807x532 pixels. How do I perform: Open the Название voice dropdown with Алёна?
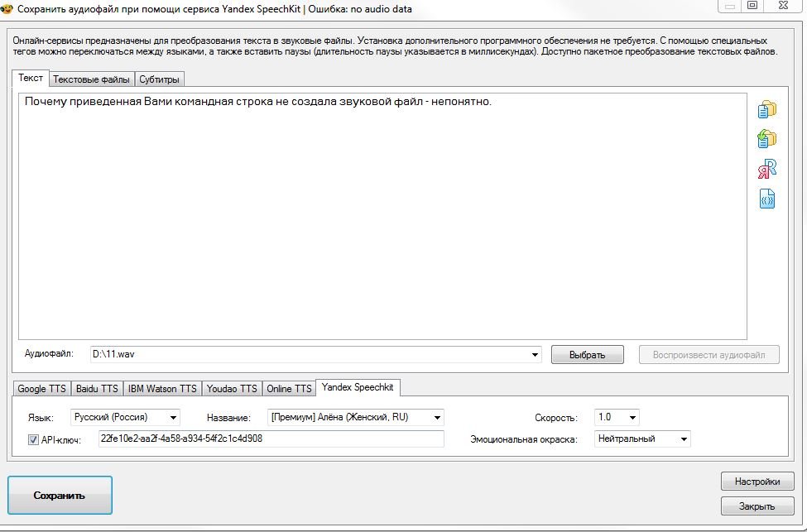tap(356, 417)
